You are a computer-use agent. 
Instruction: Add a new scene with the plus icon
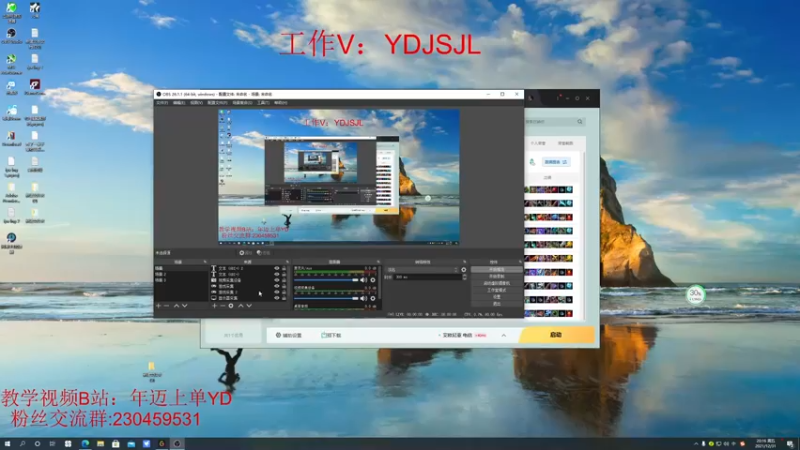[159, 306]
